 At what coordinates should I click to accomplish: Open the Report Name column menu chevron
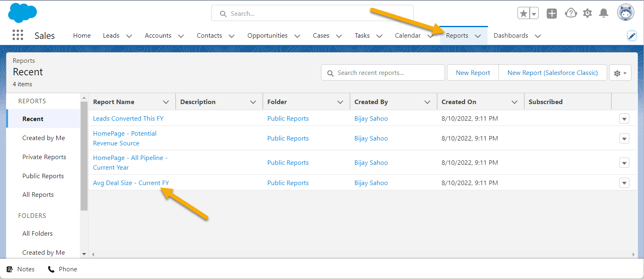point(166,102)
